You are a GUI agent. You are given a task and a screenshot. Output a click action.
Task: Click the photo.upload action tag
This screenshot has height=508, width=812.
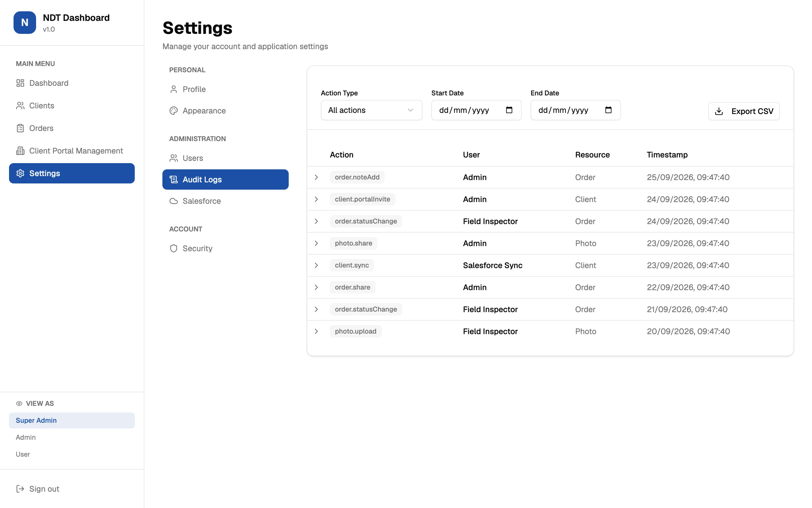point(356,331)
